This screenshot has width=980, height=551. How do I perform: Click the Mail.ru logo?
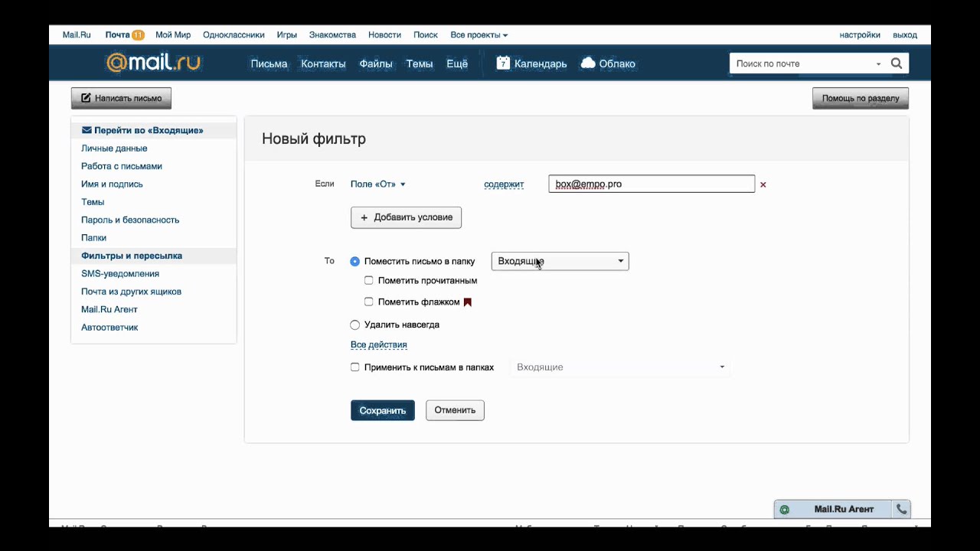153,63
